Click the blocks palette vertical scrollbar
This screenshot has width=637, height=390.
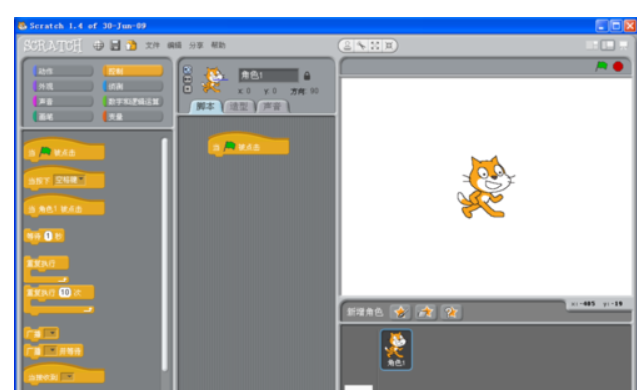[x=165, y=254]
